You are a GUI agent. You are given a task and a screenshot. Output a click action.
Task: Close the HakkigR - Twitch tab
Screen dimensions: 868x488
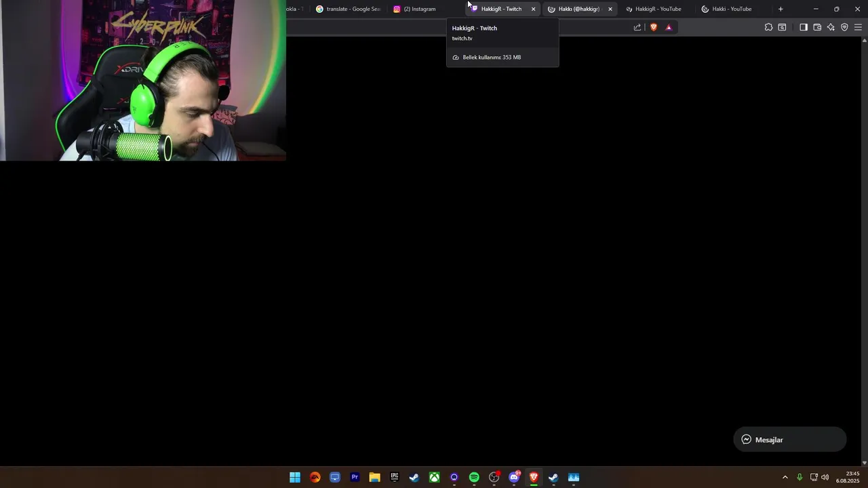pos(533,9)
